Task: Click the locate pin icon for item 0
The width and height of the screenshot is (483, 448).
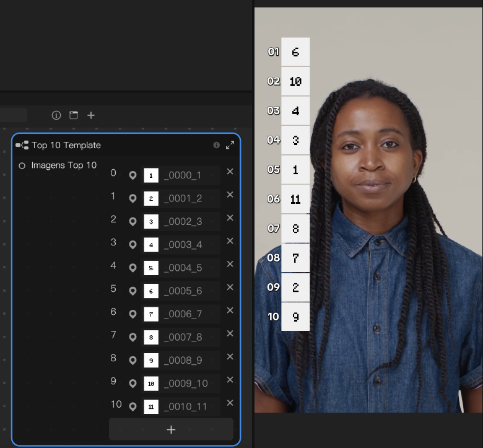Action: [133, 175]
